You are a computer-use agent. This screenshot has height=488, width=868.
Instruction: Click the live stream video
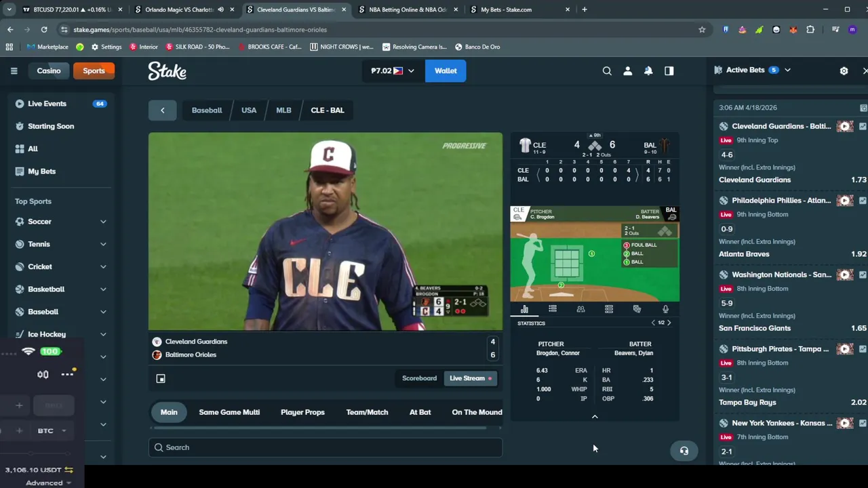click(325, 232)
